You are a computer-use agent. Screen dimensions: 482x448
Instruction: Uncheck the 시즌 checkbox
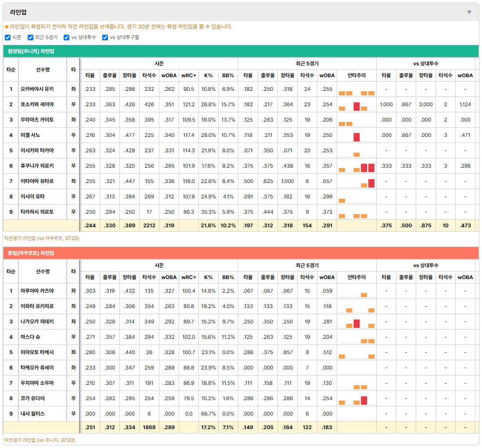(x=8, y=37)
